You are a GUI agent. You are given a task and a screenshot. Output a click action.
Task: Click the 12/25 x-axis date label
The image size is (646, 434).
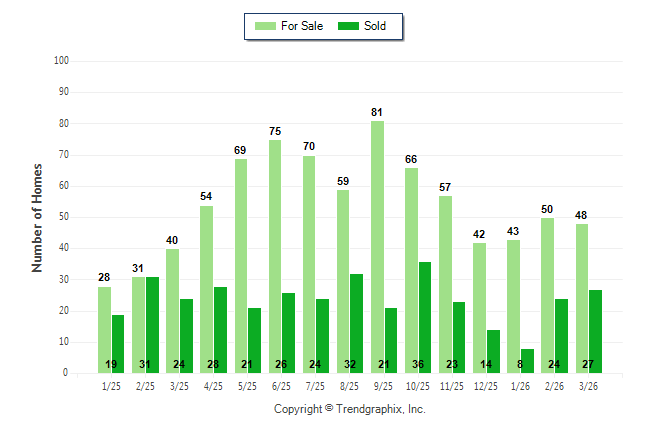point(487,386)
